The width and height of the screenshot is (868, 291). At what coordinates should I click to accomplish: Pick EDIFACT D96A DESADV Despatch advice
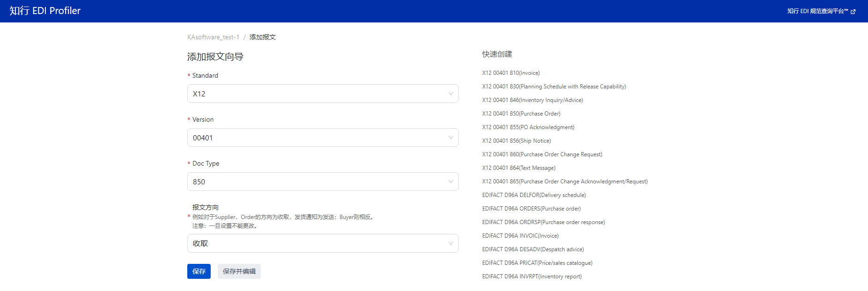(x=533, y=249)
